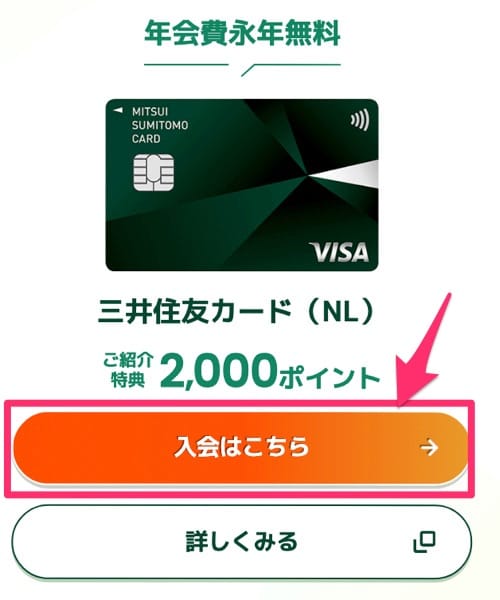Click the 入会はこちら button label text
500x600 pixels.
[241, 447]
